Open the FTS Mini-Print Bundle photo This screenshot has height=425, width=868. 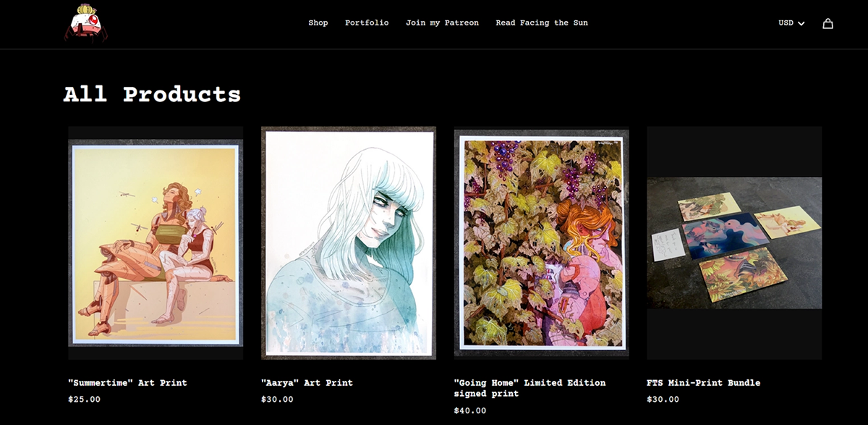(734, 243)
